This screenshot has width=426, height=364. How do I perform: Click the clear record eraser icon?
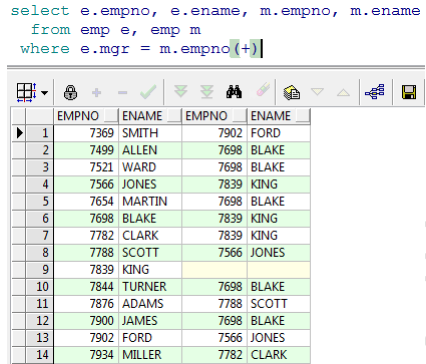point(263,90)
